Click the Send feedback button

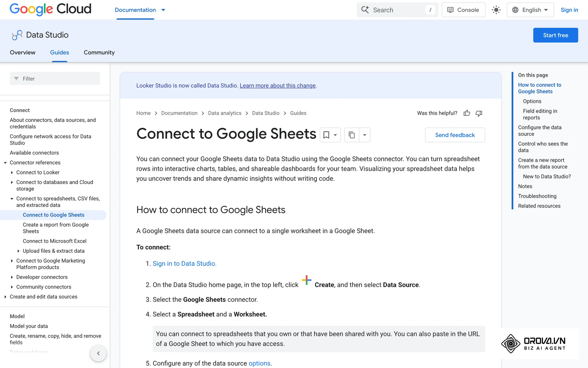click(x=455, y=135)
